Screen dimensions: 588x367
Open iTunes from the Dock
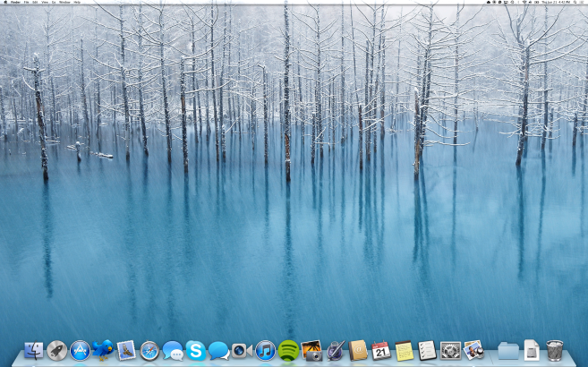(x=265, y=350)
